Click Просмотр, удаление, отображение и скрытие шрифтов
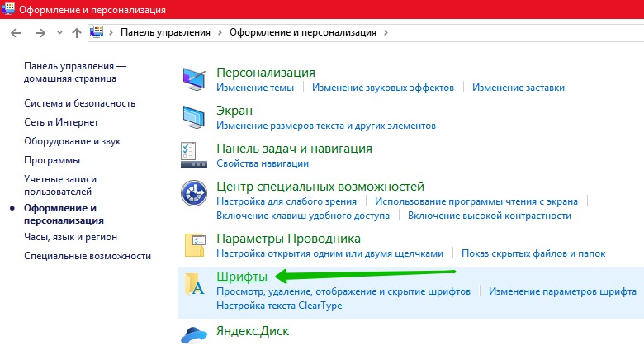The image size is (644, 360). 343,291
